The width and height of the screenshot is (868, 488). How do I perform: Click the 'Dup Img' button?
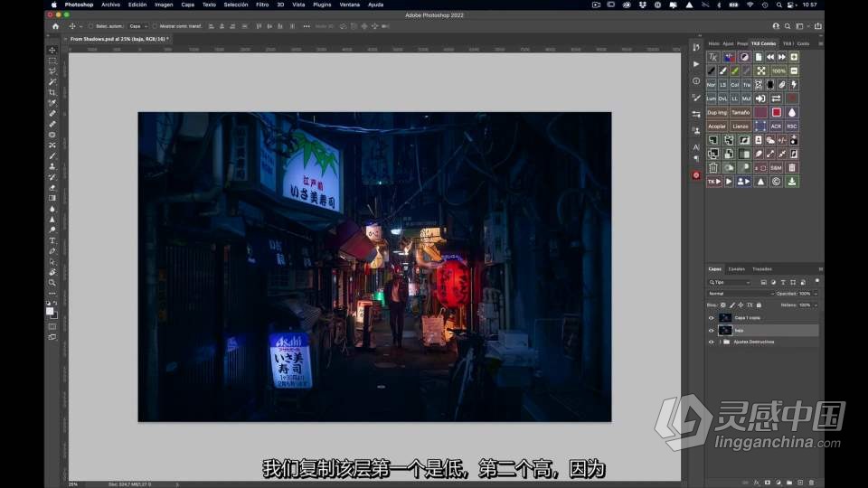tap(716, 113)
